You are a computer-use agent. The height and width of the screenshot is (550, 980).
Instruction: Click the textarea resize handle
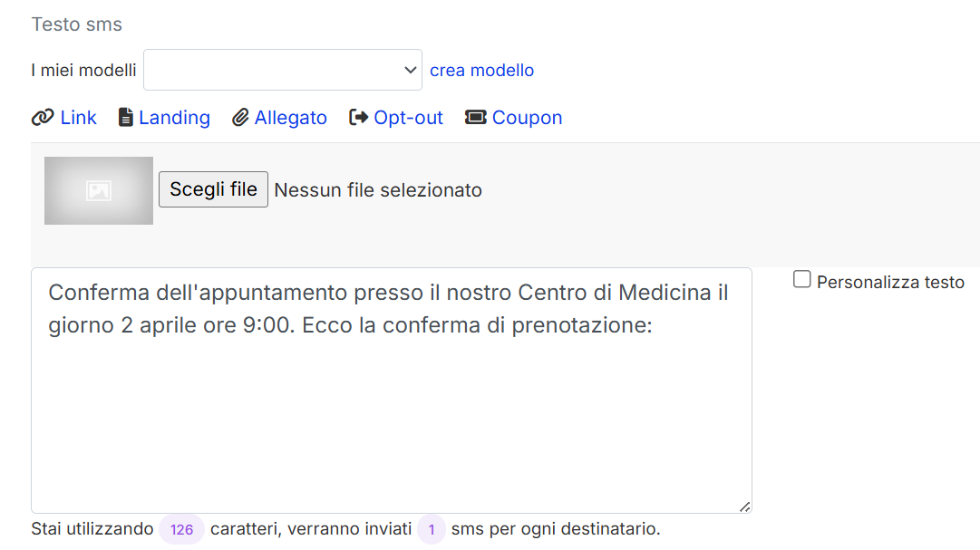tap(745, 507)
